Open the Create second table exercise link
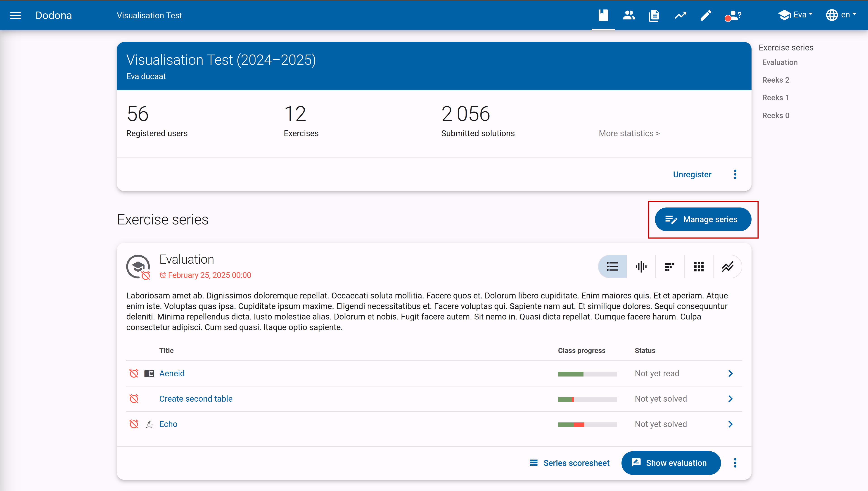The image size is (868, 491). click(x=196, y=399)
